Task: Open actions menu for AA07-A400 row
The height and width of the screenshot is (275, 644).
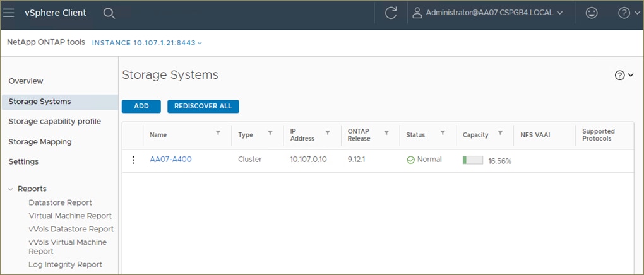Action: point(133,160)
